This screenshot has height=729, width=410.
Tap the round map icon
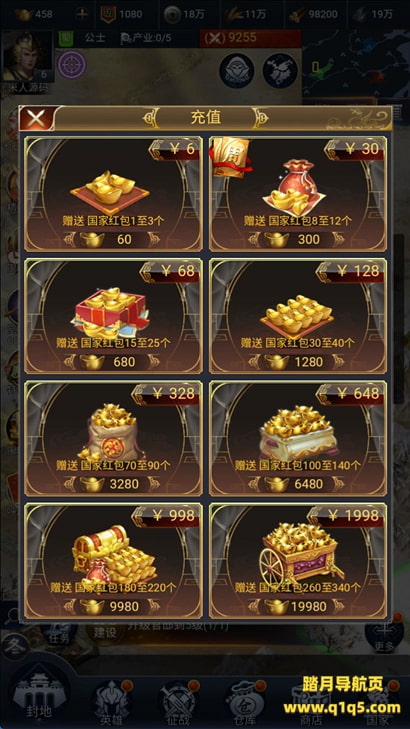coord(280,71)
